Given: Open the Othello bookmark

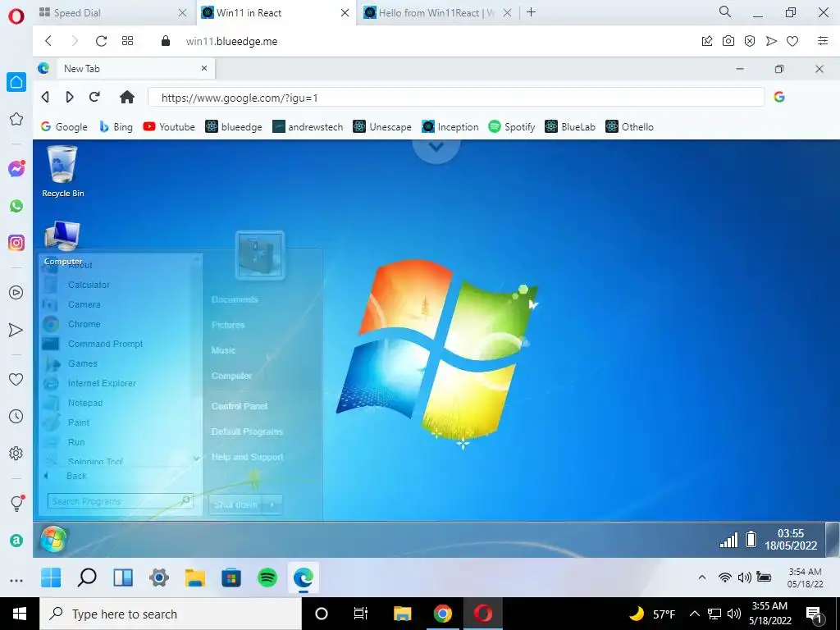Looking at the screenshot, I should 629,127.
